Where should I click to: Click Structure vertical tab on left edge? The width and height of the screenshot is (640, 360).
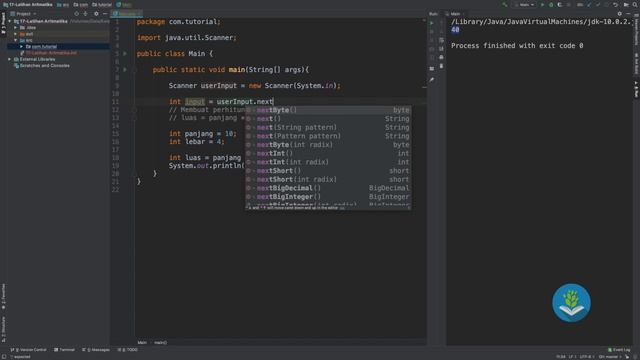3,329
